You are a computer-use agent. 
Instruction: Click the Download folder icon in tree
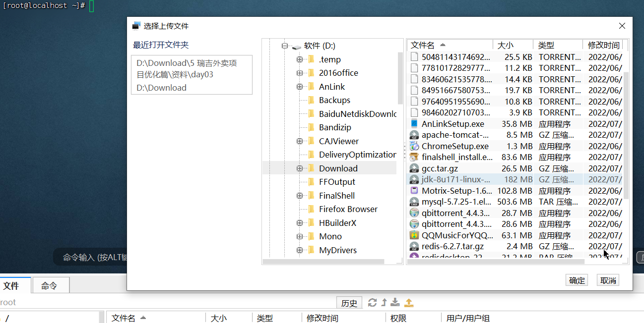[312, 168]
